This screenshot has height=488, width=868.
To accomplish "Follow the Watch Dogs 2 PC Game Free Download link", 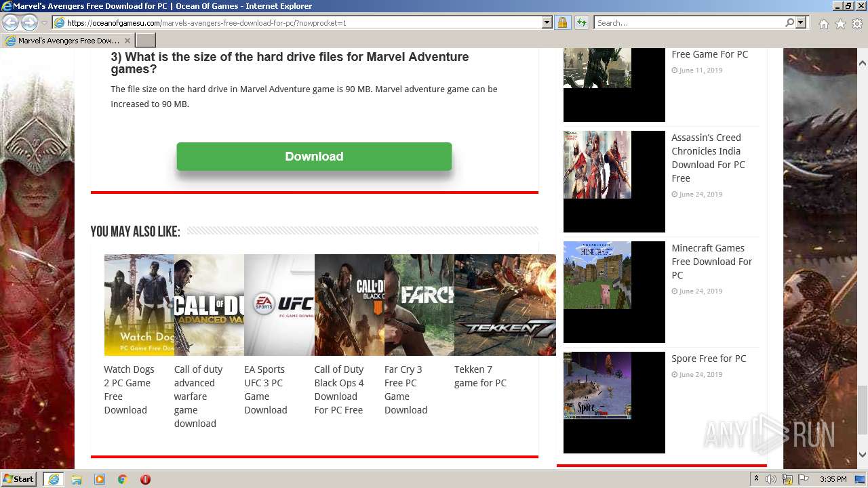I will (129, 390).
